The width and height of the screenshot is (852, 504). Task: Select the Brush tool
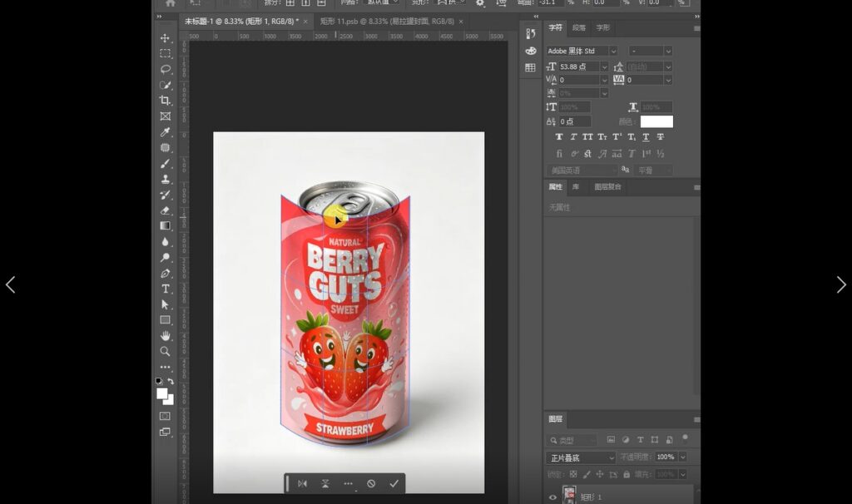tap(166, 164)
